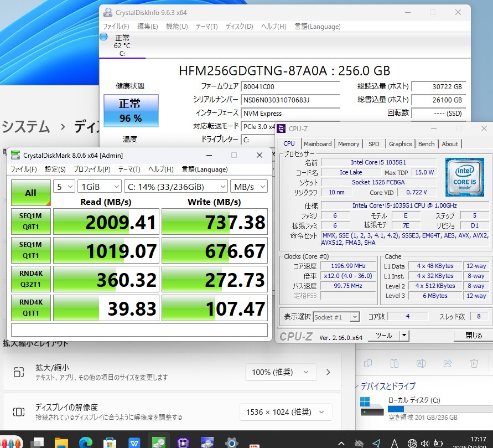
Task: Launch Microsoft Store from the taskbar
Action: click(x=111, y=442)
